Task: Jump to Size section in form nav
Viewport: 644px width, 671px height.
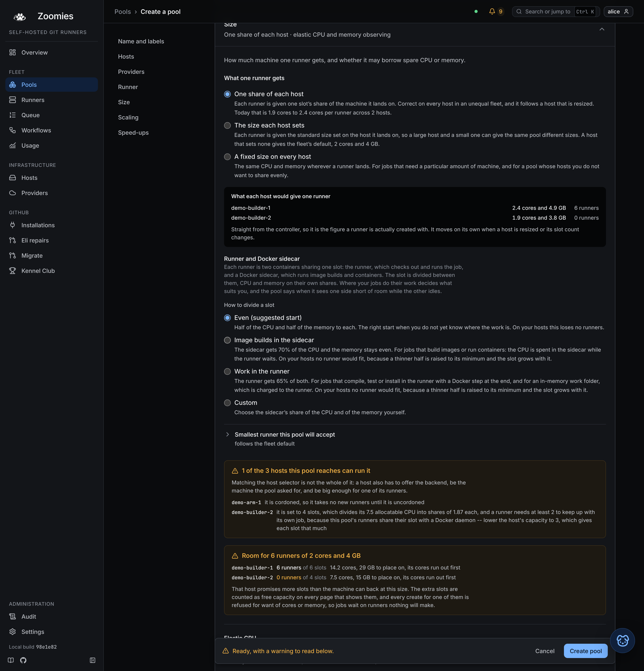Action: pyautogui.click(x=124, y=102)
